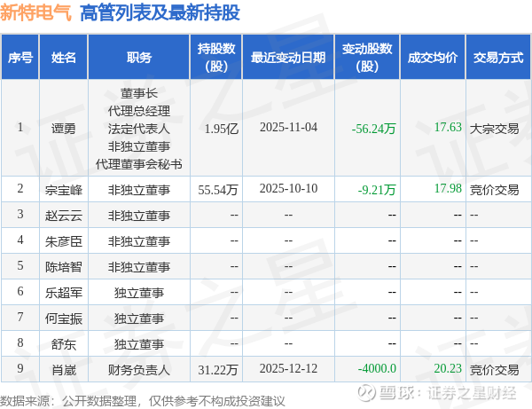Click the 17.98 average price

point(448,188)
